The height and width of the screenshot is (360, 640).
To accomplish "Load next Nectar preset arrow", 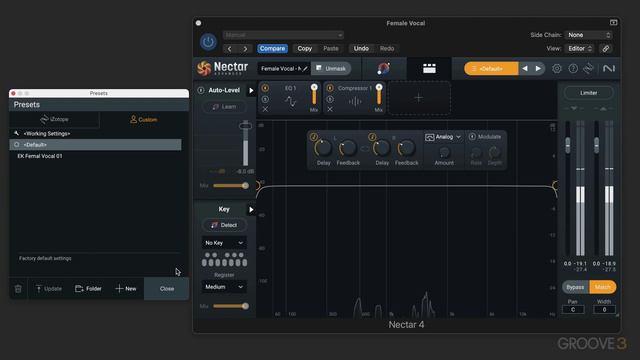I will [538, 69].
